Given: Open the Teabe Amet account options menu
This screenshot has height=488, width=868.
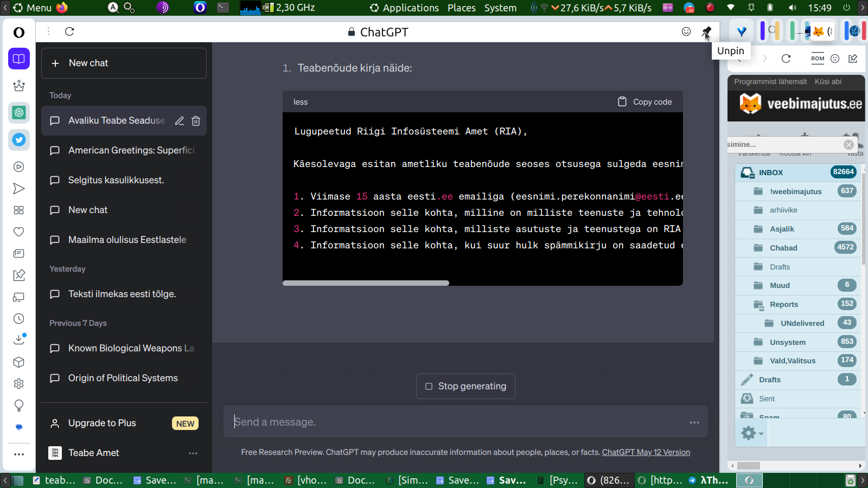Looking at the screenshot, I should pyautogui.click(x=193, y=453).
